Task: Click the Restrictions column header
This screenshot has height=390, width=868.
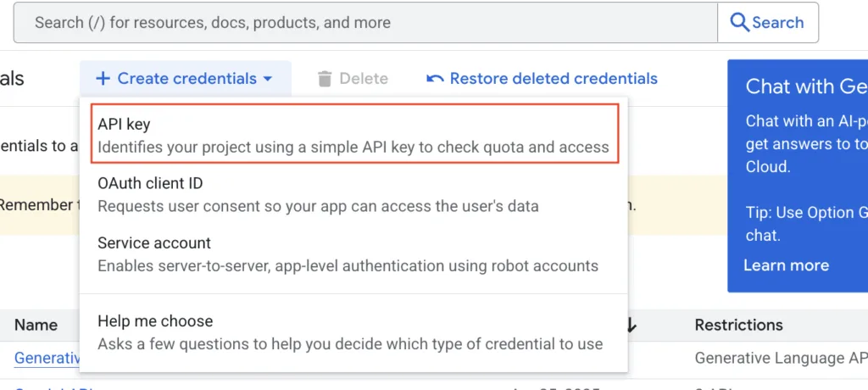Action: (x=738, y=325)
